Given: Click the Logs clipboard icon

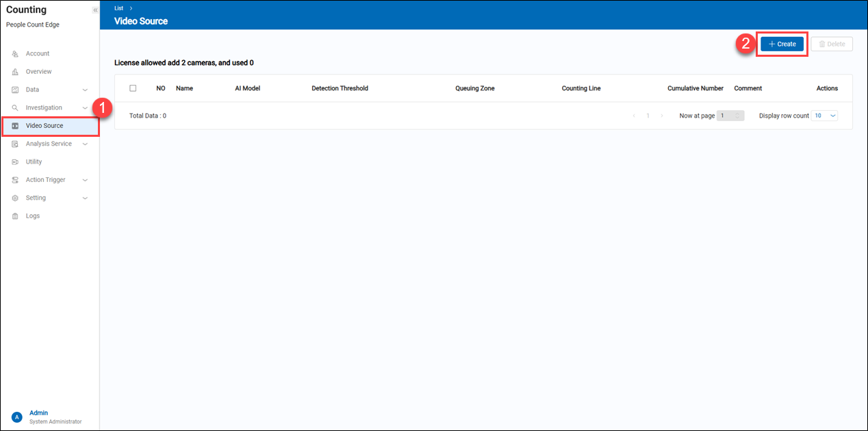Looking at the screenshot, I should [15, 216].
